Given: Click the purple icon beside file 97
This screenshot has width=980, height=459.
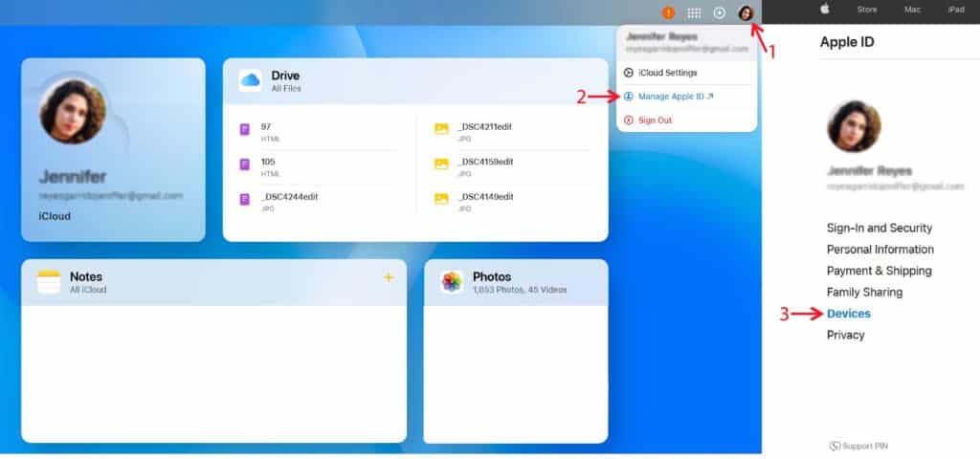Looking at the screenshot, I should (x=245, y=130).
